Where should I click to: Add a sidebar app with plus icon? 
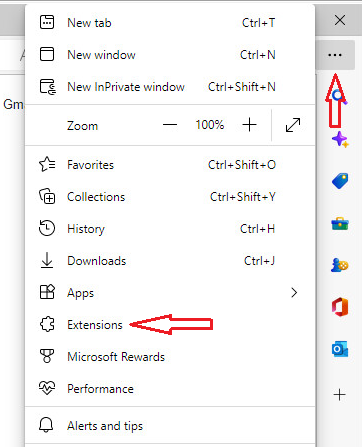click(340, 395)
